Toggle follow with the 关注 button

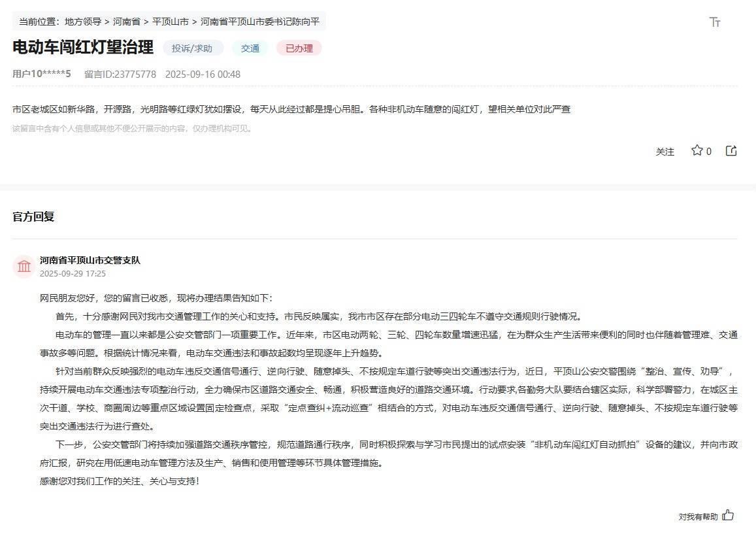tap(665, 151)
